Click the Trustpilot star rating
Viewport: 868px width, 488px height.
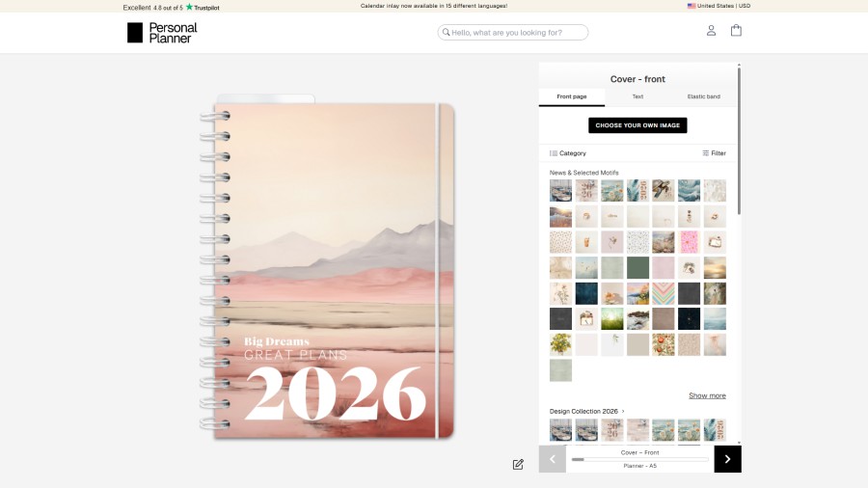[202, 7]
